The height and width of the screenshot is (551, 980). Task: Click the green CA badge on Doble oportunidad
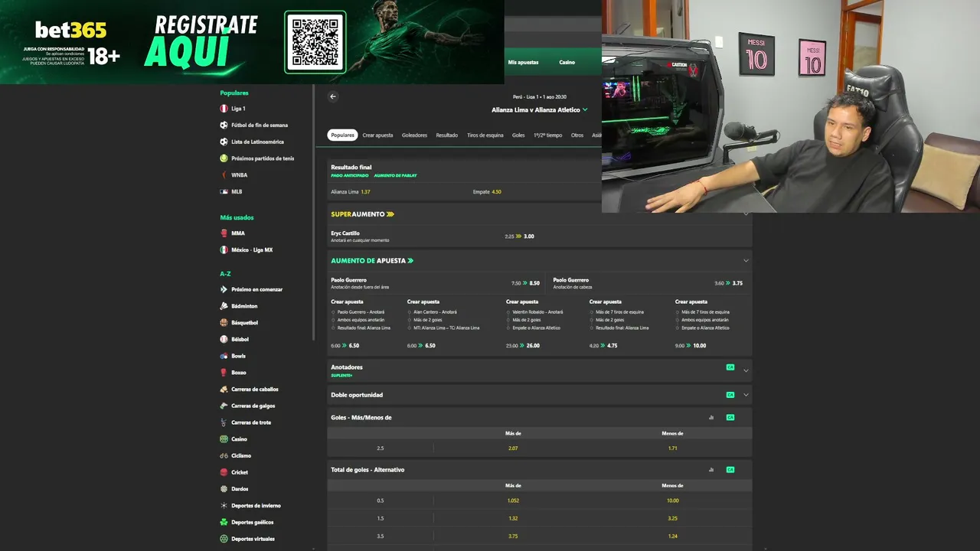point(730,395)
